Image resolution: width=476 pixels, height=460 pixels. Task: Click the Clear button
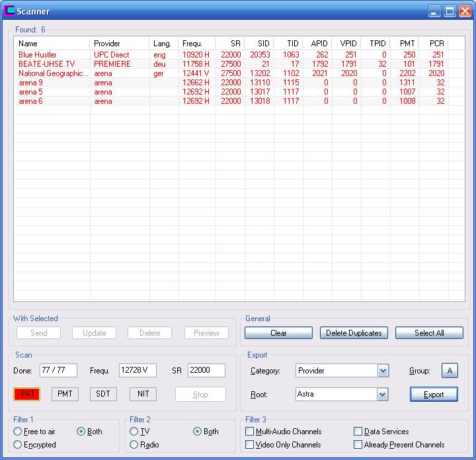pos(278,333)
